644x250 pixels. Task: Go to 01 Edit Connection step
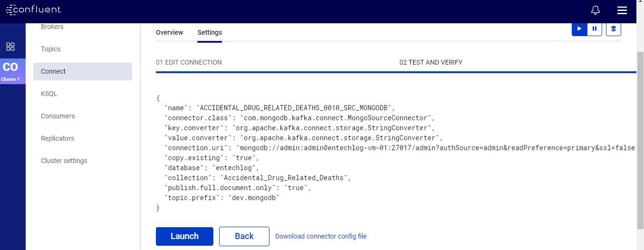click(x=189, y=62)
